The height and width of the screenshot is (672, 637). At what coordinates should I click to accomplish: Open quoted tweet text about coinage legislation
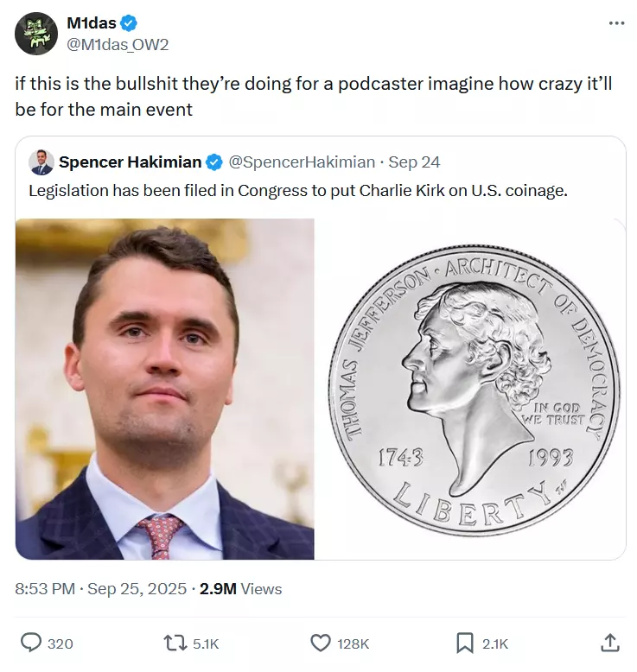coord(297,190)
